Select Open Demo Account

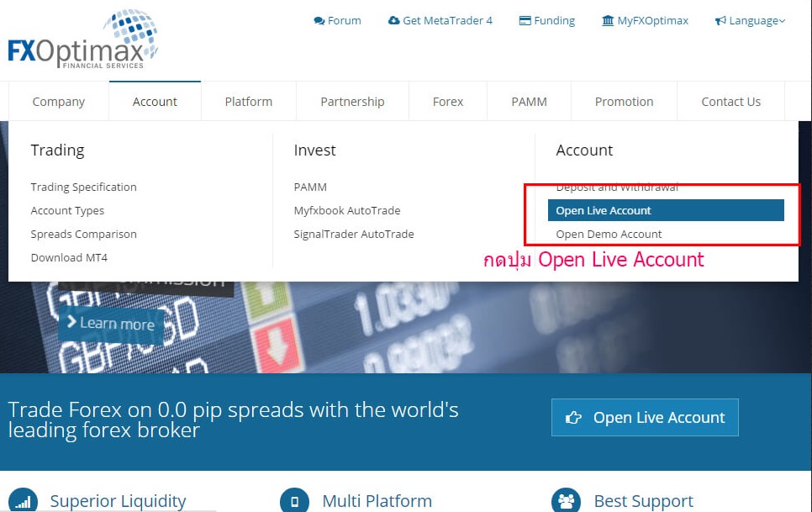pos(609,234)
